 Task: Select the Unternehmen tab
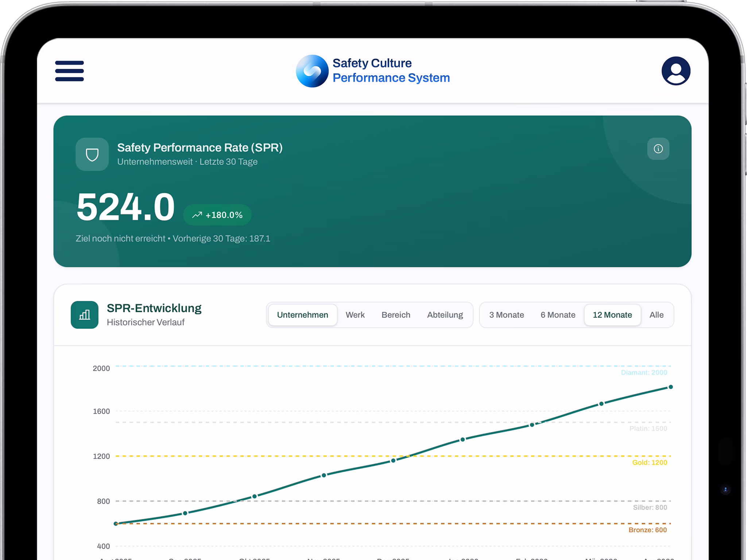(x=302, y=315)
